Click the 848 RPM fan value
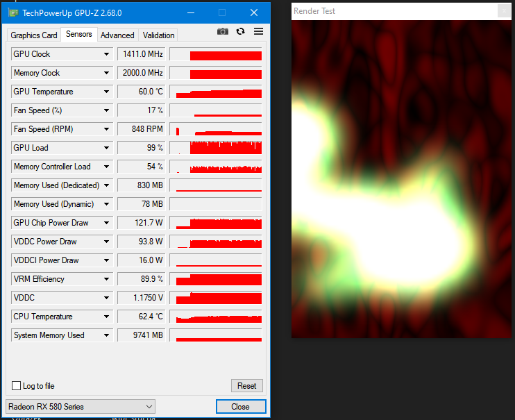The image size is (515, 420). point(141,129)
